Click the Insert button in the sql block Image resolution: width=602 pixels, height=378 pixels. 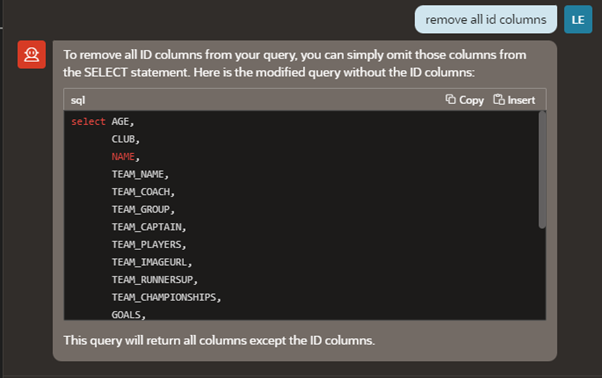point(514,100)
